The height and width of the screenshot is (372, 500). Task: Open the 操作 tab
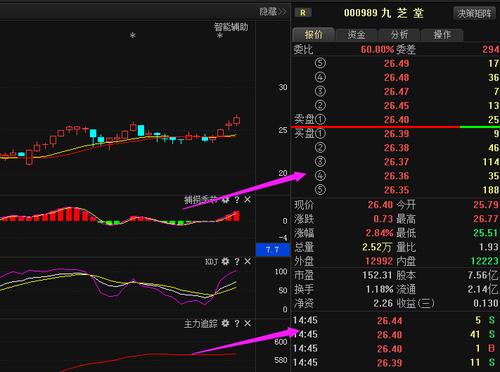pyautogui.click(x=442, y=35)
